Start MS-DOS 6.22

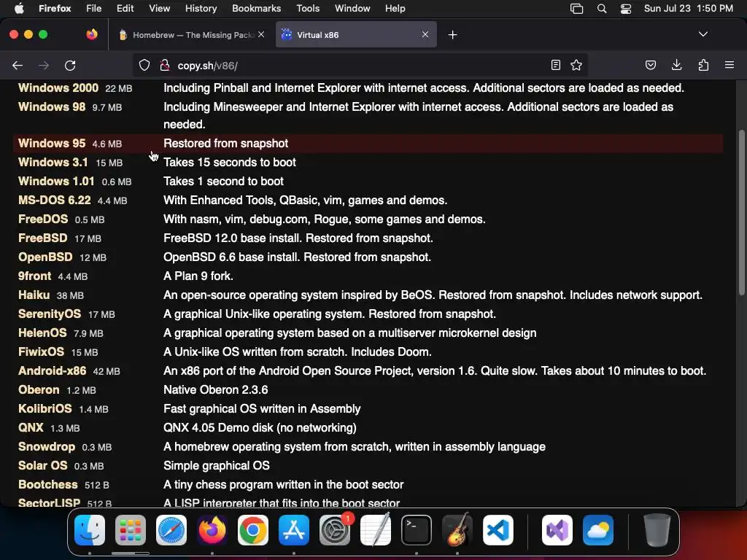54,201
